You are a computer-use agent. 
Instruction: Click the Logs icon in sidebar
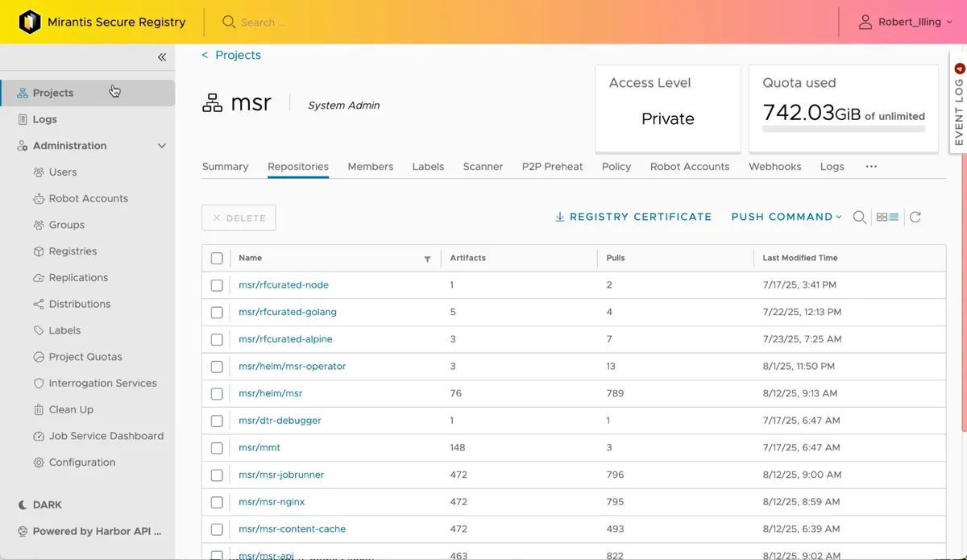(23, 119)
